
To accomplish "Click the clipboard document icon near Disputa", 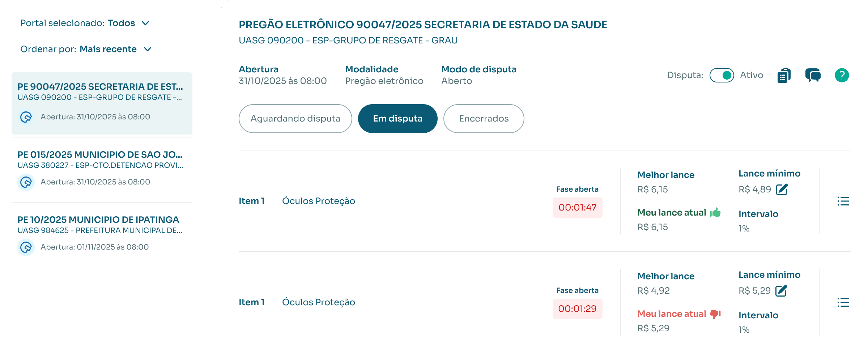I will click(x=784, y=75).
